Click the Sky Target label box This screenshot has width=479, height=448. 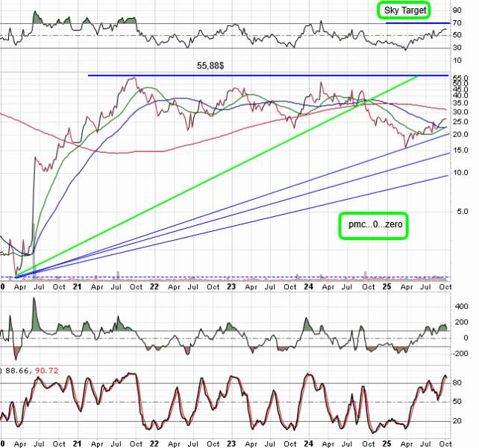pos(405,10)
